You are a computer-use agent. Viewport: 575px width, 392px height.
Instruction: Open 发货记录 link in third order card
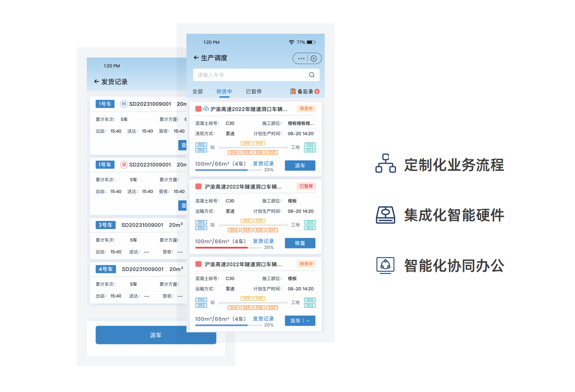pyautogui.click(x=263, y=319)
